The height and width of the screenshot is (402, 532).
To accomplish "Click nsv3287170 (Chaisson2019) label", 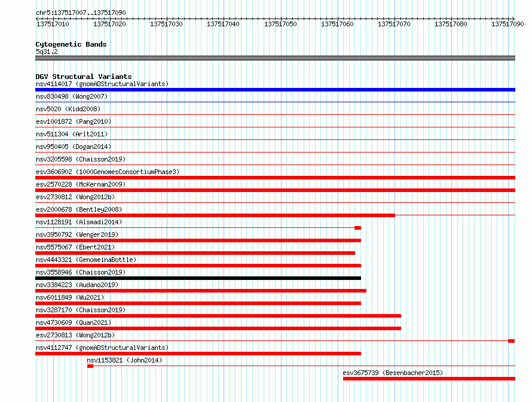I will tap(81, 310).
